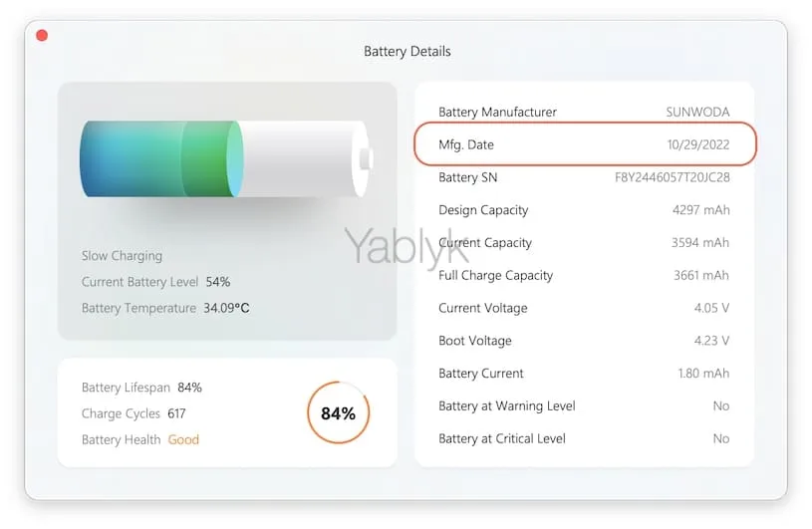812x529 pixels.
Task: Click the Battery Lifespan 84% label
Action: point(141,388)
